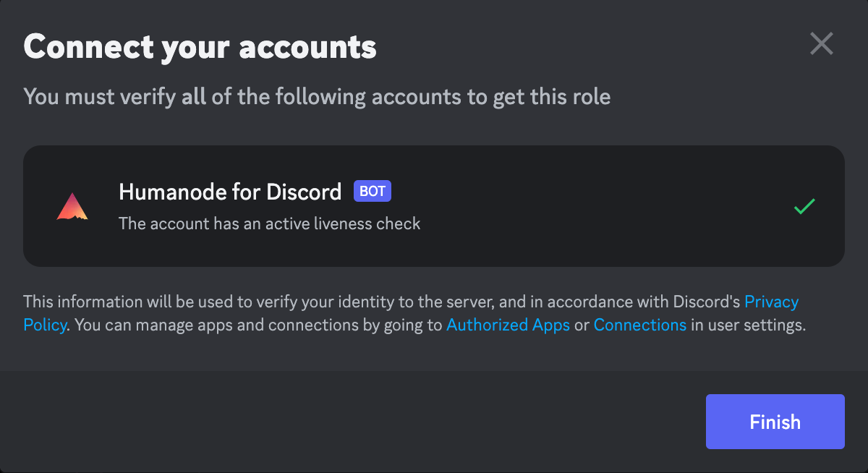Click the 'You must verify all' subtitle
868x473 pixels.
317,96
